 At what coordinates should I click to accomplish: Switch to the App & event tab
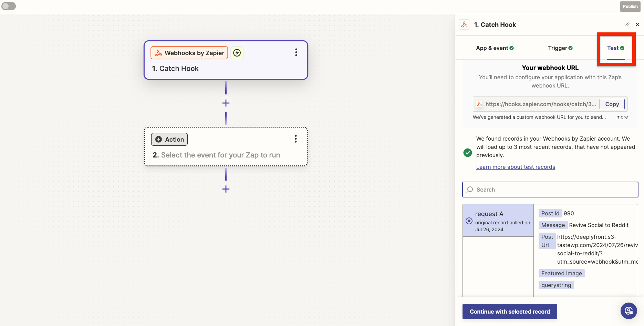coord(495,48)
